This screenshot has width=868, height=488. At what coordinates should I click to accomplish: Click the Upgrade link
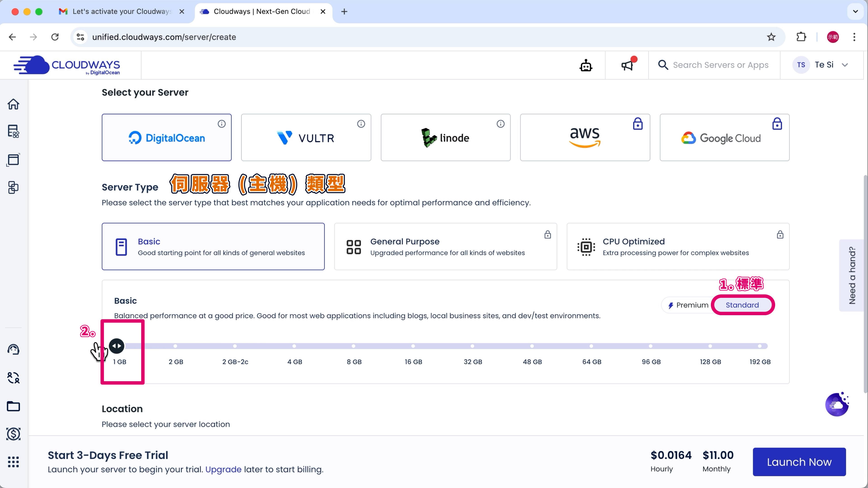[x=223, y=469]
